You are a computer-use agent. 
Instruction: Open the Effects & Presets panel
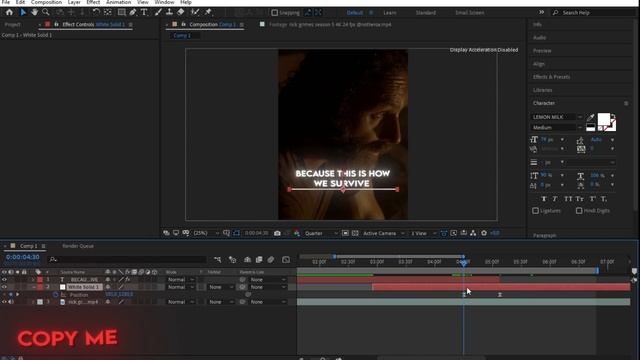point(551,77)
